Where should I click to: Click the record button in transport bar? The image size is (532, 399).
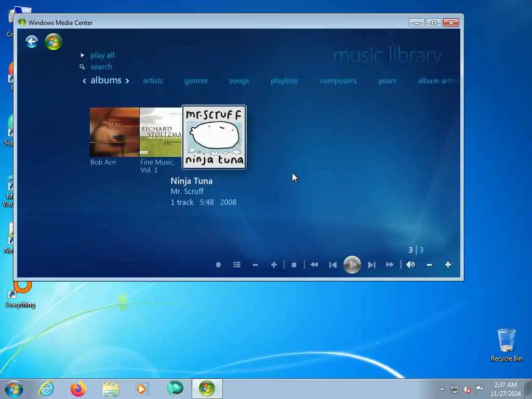click(x=218, y=264)
